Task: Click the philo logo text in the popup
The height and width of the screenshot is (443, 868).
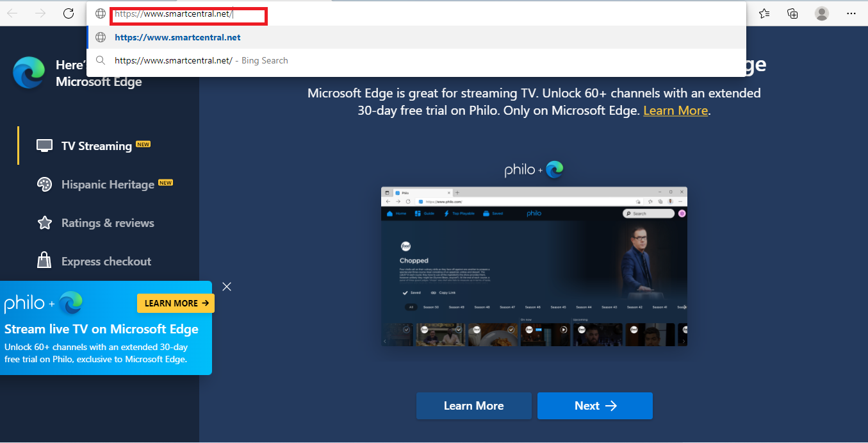Action: 24,303
